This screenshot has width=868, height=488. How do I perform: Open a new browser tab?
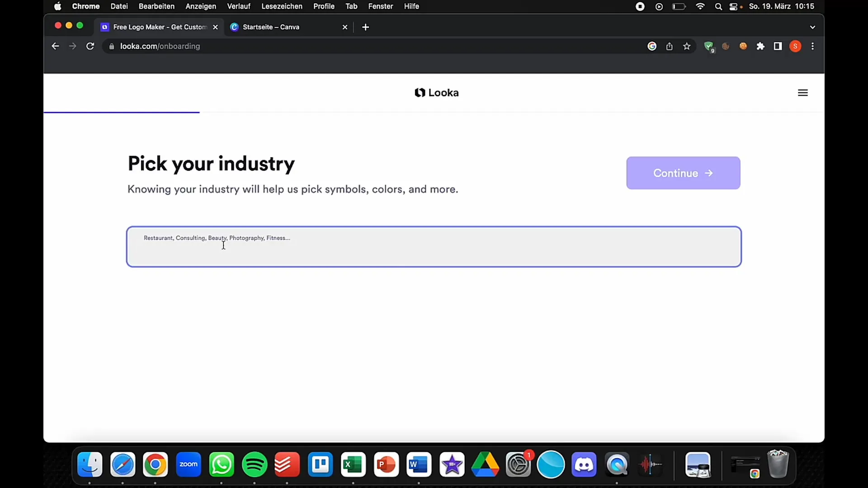(x=366, y=27)
